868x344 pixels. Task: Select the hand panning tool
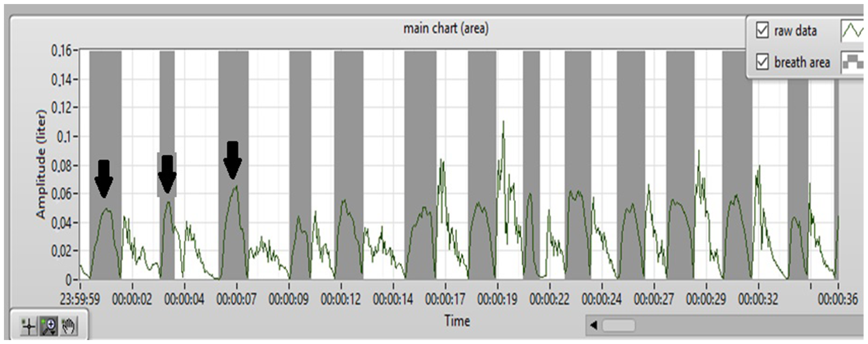[x=69, y=326]
